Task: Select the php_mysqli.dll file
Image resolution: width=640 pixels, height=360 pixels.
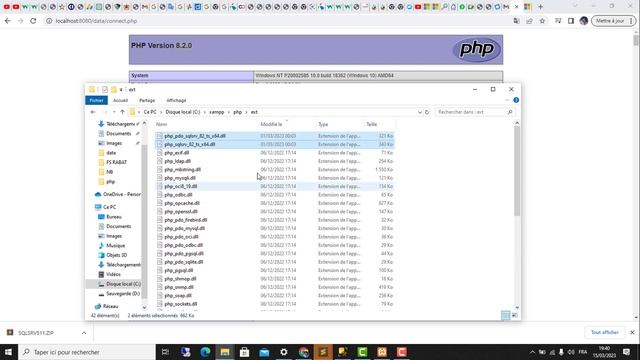Action: point(275,178)
